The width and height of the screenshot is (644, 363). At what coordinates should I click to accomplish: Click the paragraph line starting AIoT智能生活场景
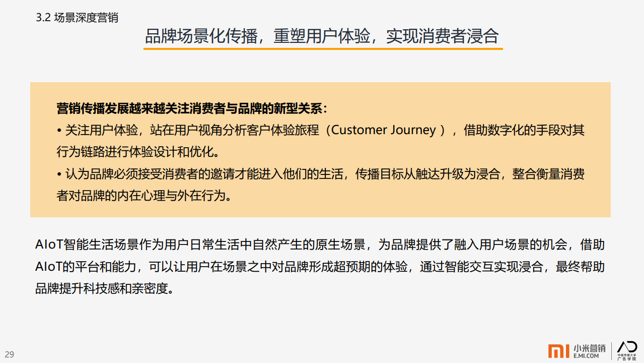(320, 245)
